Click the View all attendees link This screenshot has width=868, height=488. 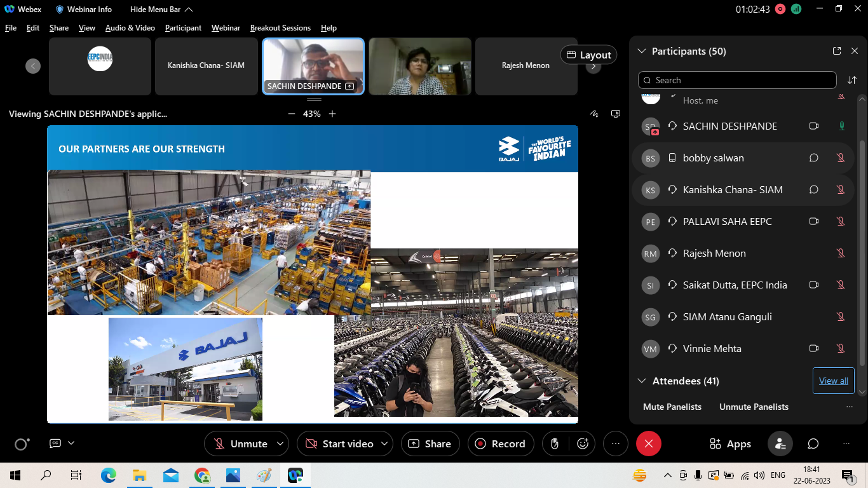click(834, 381)
